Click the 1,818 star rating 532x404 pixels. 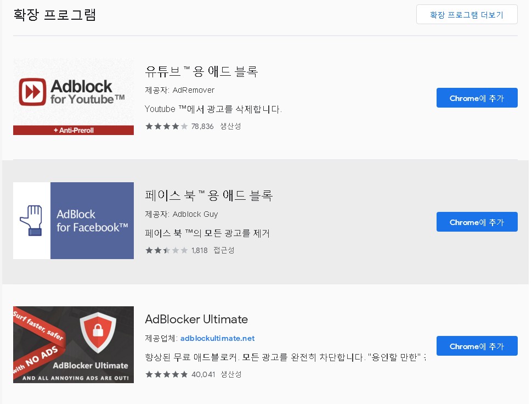pos(166,250)
